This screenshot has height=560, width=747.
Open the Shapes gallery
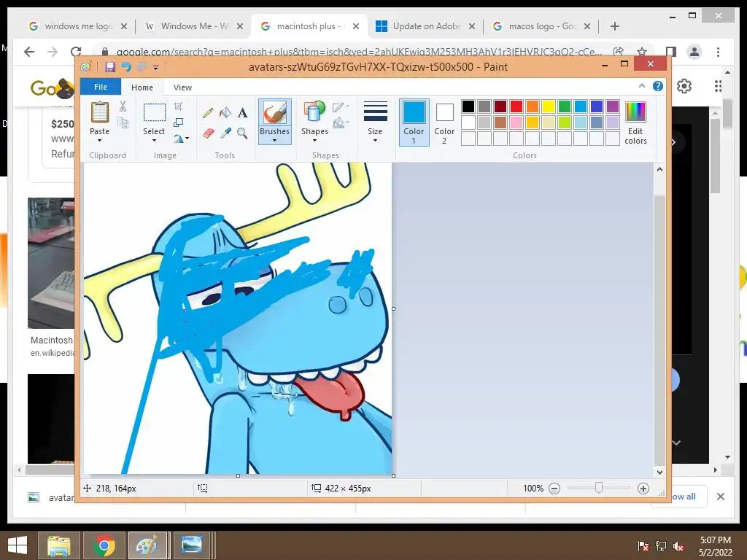coord(314,120)
